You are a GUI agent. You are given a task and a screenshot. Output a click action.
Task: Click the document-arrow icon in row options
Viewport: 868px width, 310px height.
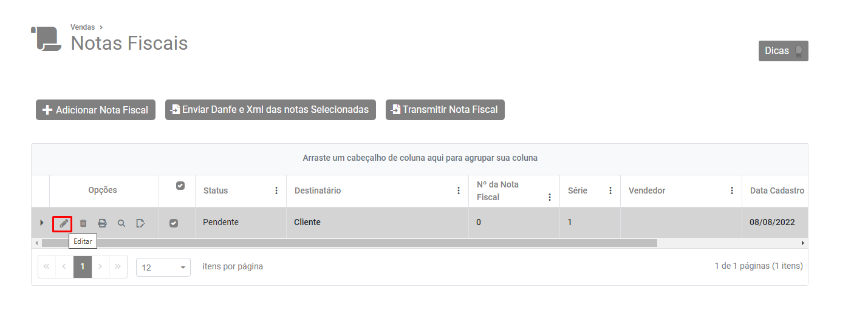point(140,223)
